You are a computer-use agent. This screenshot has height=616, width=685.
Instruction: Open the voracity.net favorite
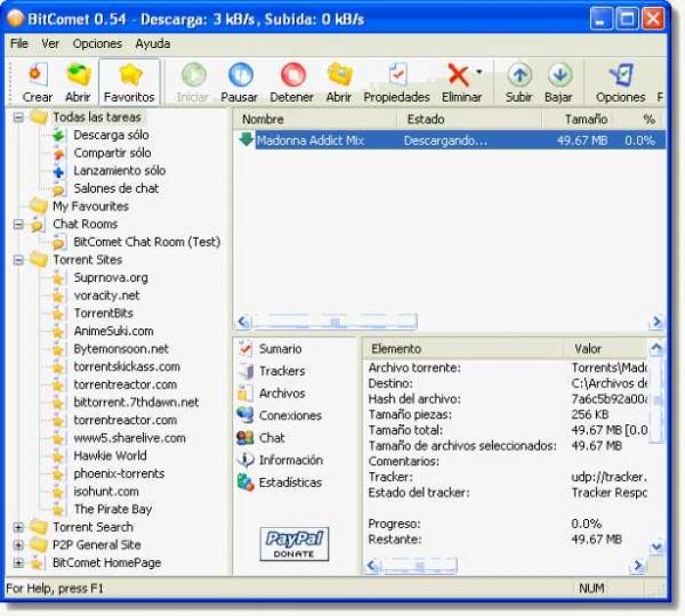pos(107,295)
